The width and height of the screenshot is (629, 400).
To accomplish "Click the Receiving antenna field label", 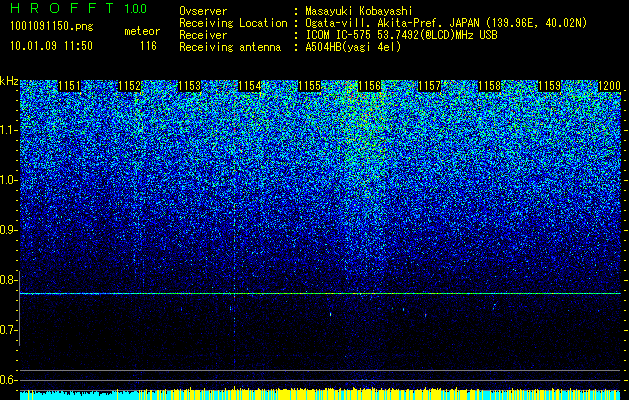I will point(230,47).
